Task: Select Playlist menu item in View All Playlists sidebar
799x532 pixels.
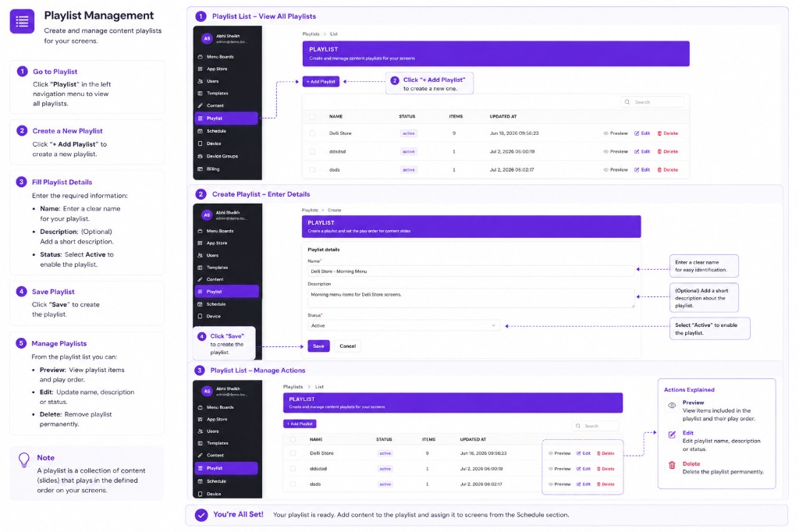Action: [226, 119]
